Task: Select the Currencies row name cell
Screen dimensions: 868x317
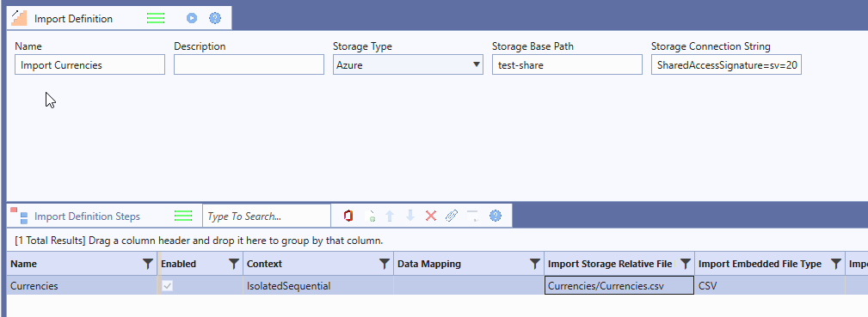Action: (82, 286)
